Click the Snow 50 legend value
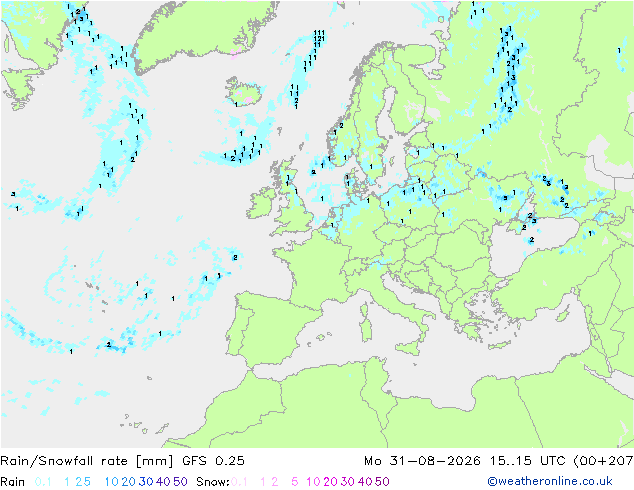Image resolution: width=634 pixels, height=490 pixels. coord(382,482)
